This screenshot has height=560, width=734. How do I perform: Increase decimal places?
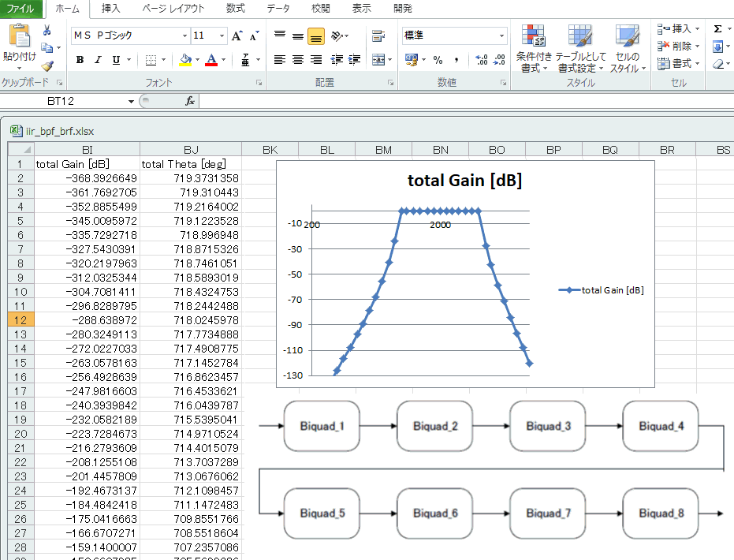(x=481, y=59)
